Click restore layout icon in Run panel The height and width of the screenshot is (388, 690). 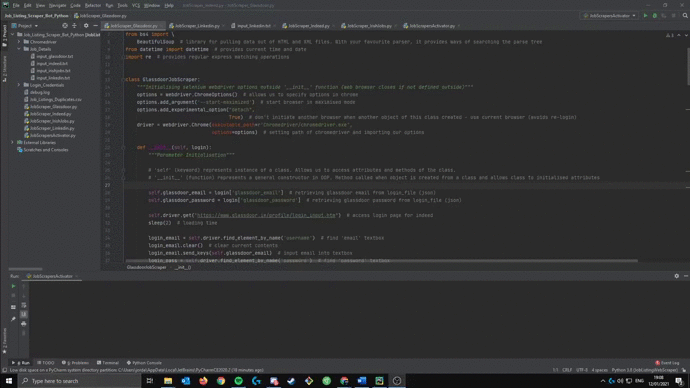point(13,307)
